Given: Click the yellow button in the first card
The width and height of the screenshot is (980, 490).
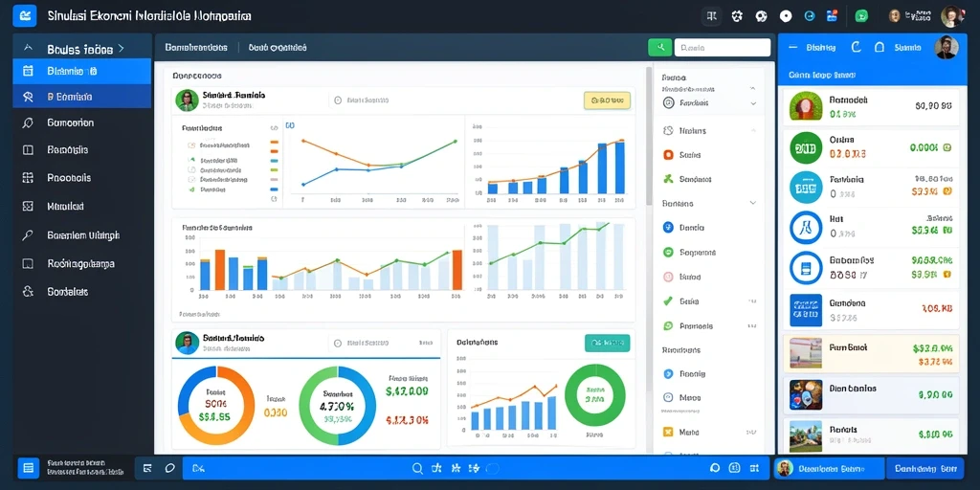Looking at the screenshot, I should [606, 100].
